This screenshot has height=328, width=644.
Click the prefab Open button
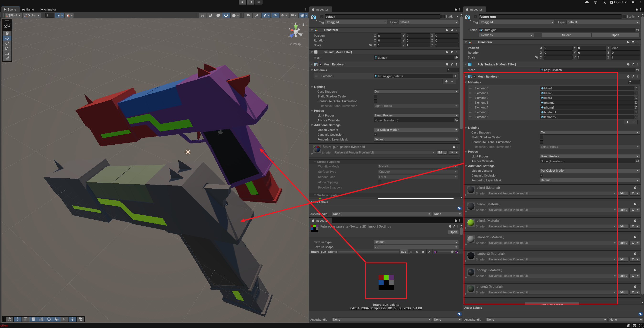point(615,35)
